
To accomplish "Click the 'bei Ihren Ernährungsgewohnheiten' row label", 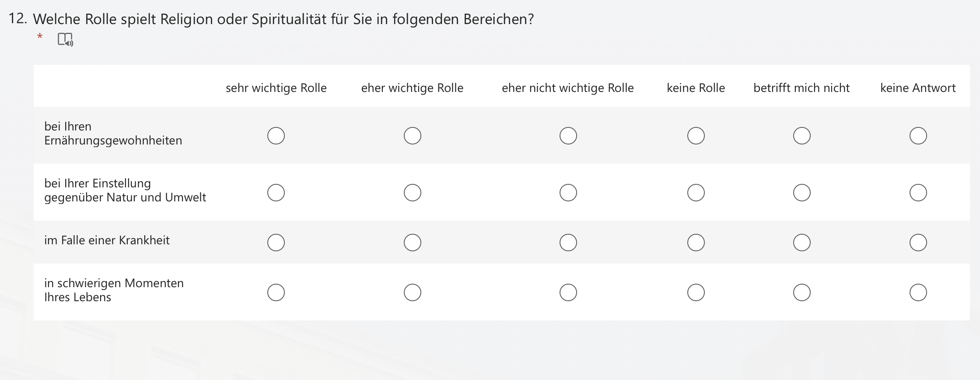I will [113, 134].
